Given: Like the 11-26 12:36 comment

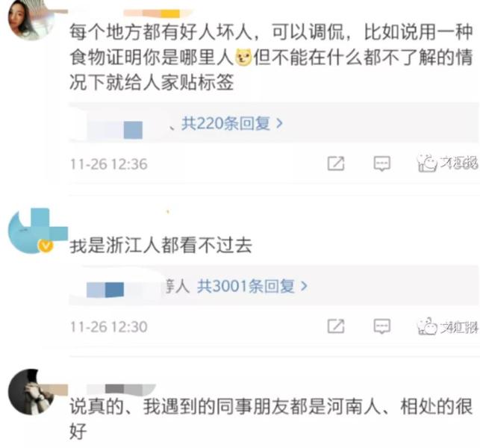Looking at the screenshot, I should [x=427, y=164].
